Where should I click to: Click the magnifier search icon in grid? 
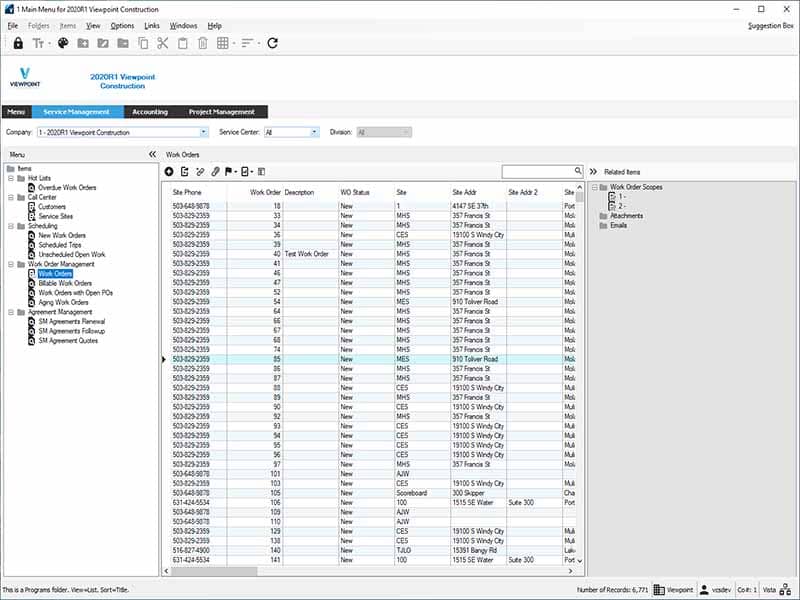(x=577, y=171)
